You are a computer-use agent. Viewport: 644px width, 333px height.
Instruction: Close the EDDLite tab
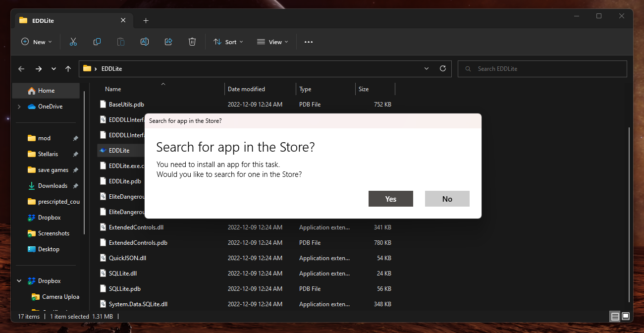(123, 21)
